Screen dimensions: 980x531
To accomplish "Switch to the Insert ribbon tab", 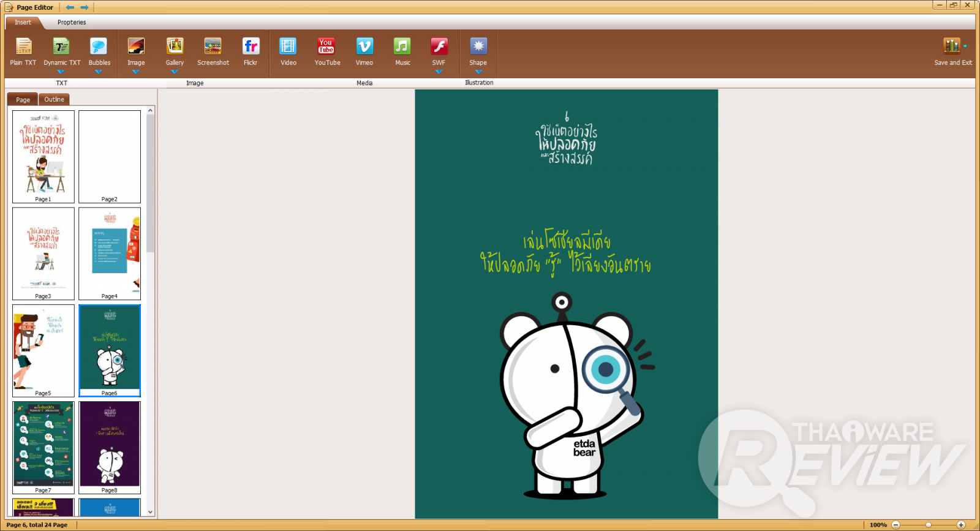I will 23,23.
